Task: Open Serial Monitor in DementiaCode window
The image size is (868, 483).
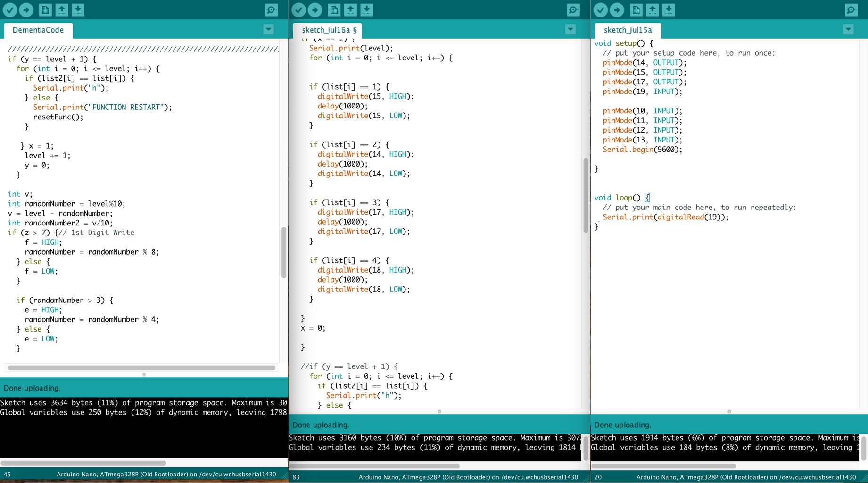Action: tap(272, 9)
